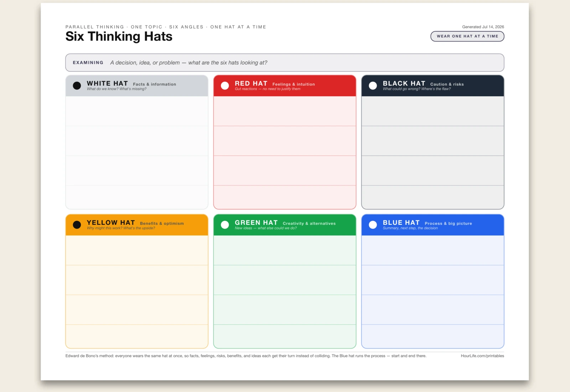Screen dimensions: 570x392
Task: Click the 'BLACK HAT' heading
Action: (404, 83)
